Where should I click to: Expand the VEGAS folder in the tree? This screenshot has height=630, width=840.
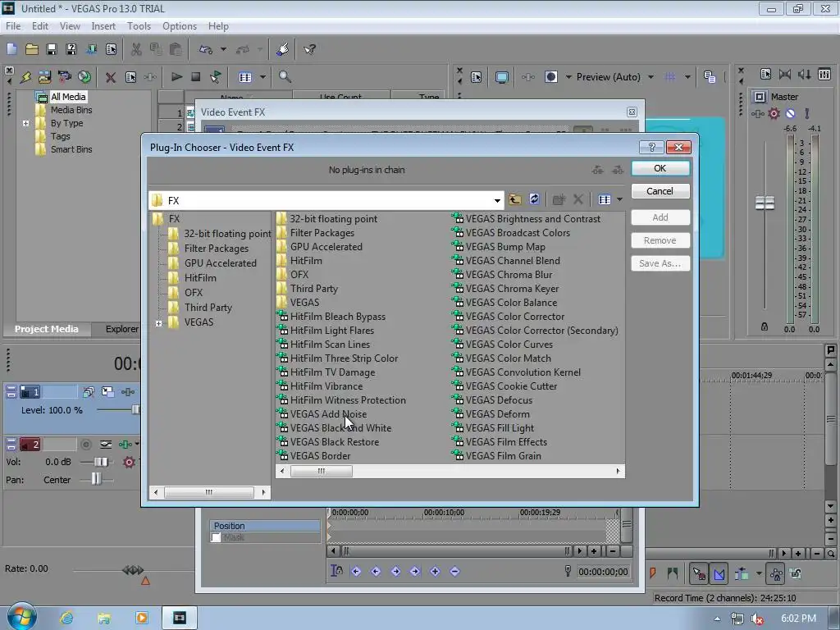158,323
